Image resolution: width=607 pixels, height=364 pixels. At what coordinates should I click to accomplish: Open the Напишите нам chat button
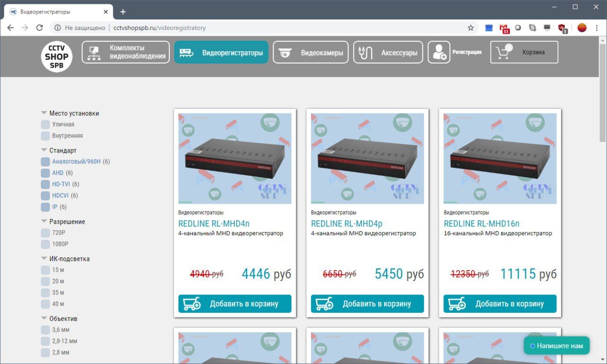557,346
